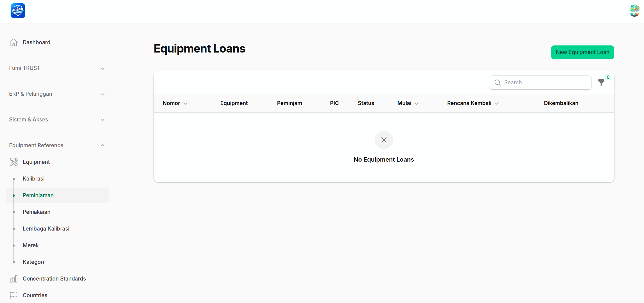The image size is (644, 303).
Task: Open Lembaga Kalibrasi
Action: coord(58,229)
